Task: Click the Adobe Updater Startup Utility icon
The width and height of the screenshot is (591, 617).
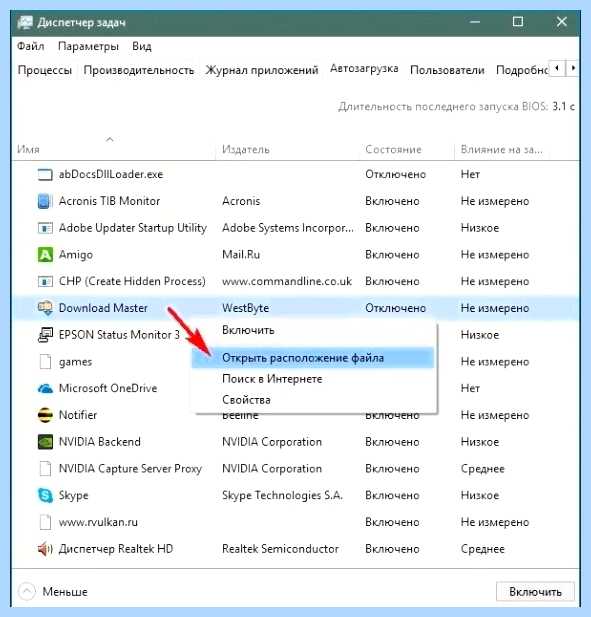Action: click(45, 228)
